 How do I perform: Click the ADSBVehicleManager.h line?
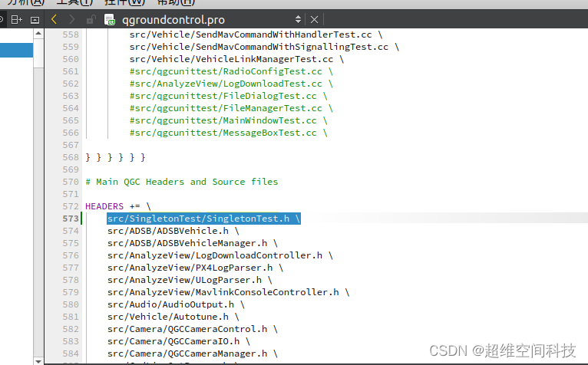click(x=193, y=243)
